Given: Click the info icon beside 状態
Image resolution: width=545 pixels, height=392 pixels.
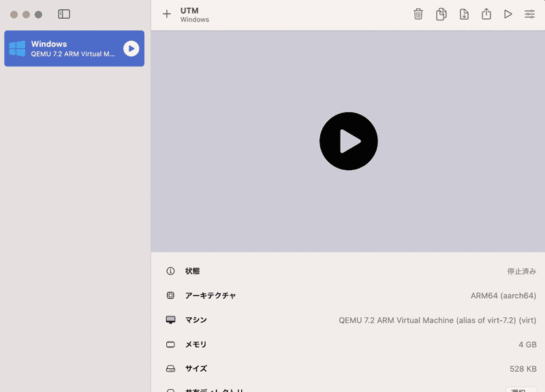Looking at the screenshot, I should pyautogui.click(x=170, y=271).
